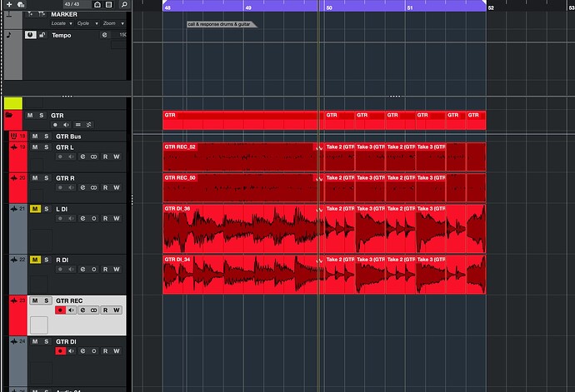Solo the GTR R track
Viewport: 575px width, 392px height.
point(46,177)
